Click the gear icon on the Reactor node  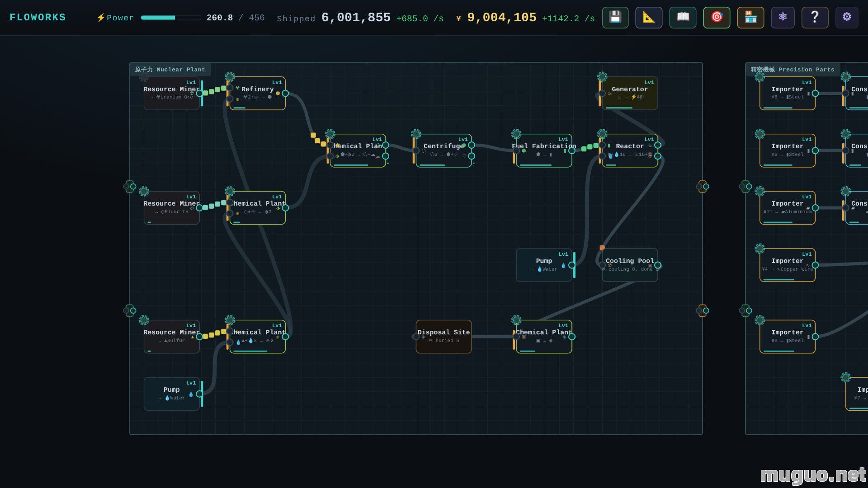coord(602,134)
